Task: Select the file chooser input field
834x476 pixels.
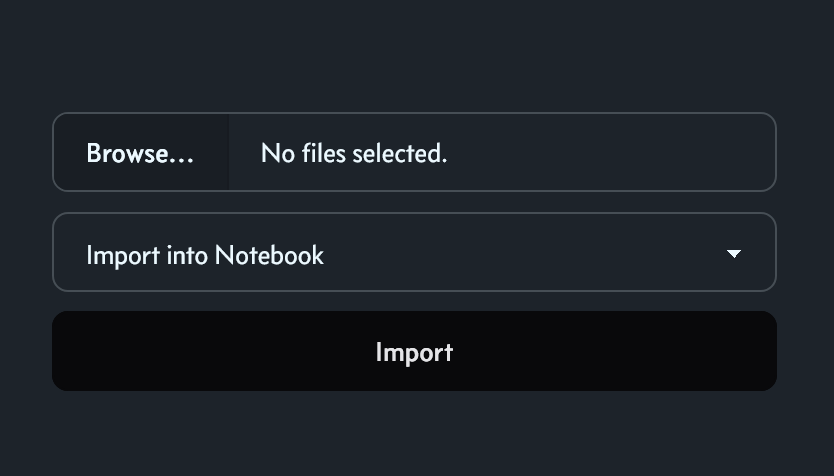Action: coord(414,152)
